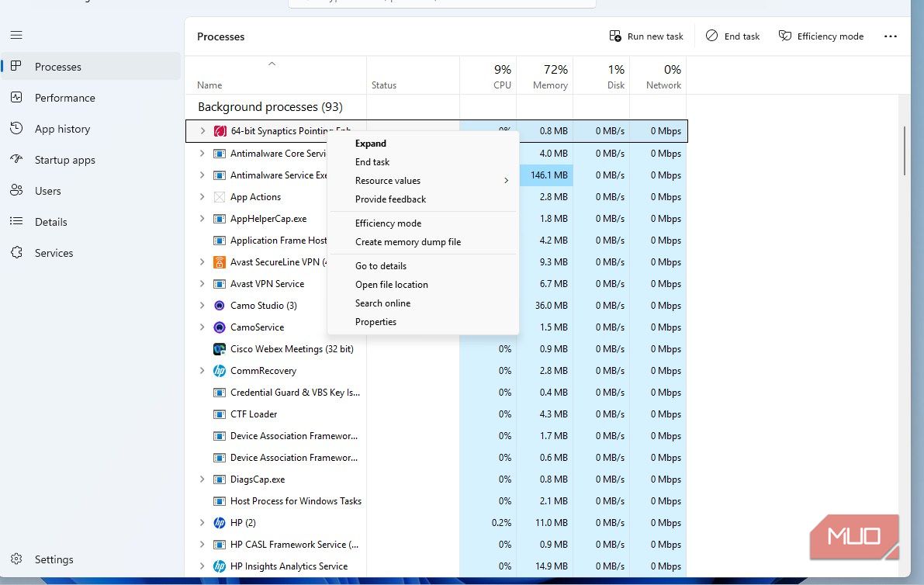The image size is (924, 585).
Task: Expand the AppHelperCap.exe process
Action: pyautogui.click(x=202, y=219)
